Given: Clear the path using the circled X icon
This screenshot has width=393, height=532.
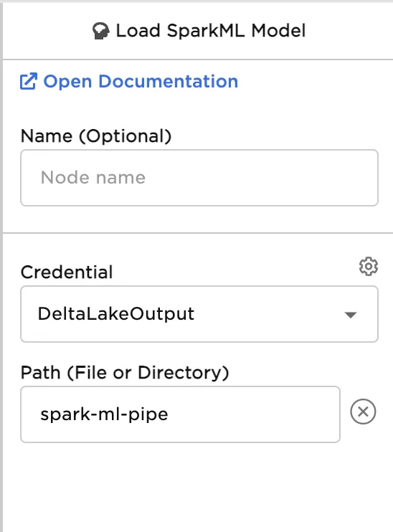Looking at the screenshot, I should (x=363, y=412).
